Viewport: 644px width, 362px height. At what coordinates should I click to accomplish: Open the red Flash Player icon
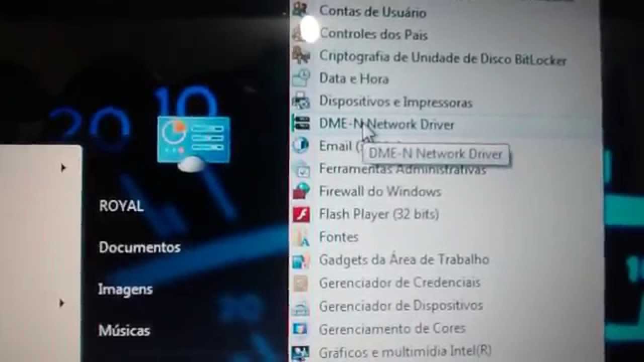pos(301,214)
